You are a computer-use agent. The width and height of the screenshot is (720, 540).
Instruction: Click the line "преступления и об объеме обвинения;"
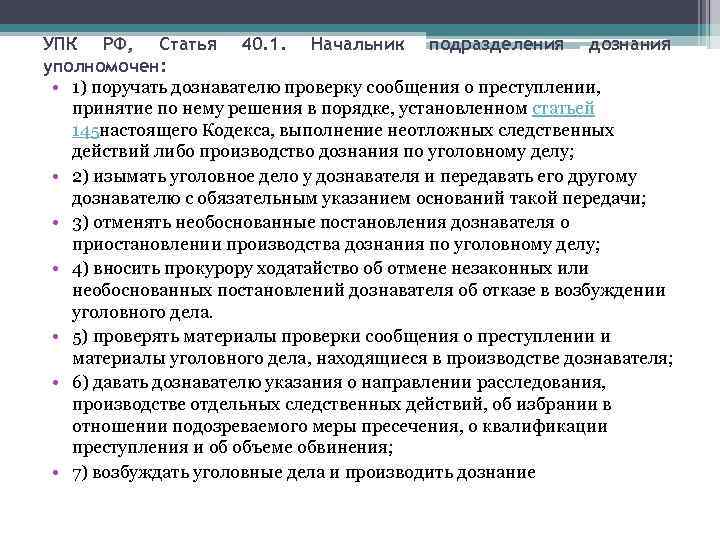tap(232, 447)
